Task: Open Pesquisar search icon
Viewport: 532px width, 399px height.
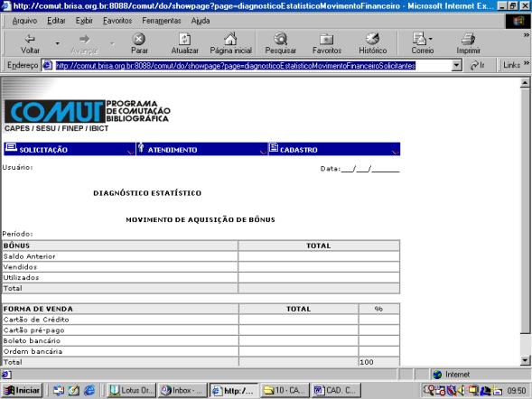Action: click(281, 39)
